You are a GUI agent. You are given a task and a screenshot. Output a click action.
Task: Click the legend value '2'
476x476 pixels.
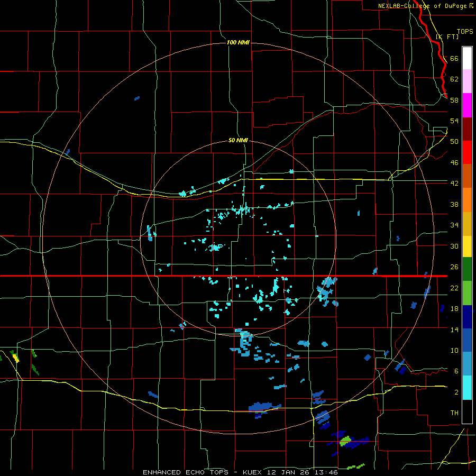coord(456,392)
